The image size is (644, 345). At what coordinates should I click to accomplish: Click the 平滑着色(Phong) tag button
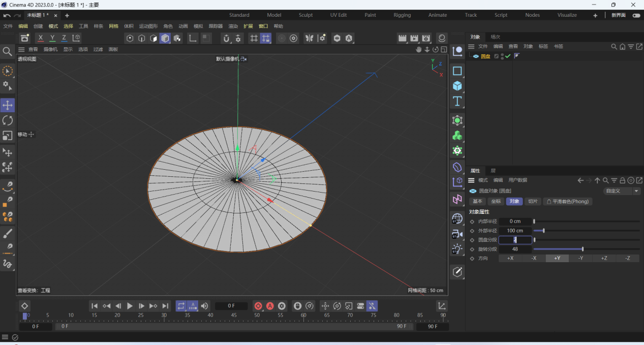(567, 202)
